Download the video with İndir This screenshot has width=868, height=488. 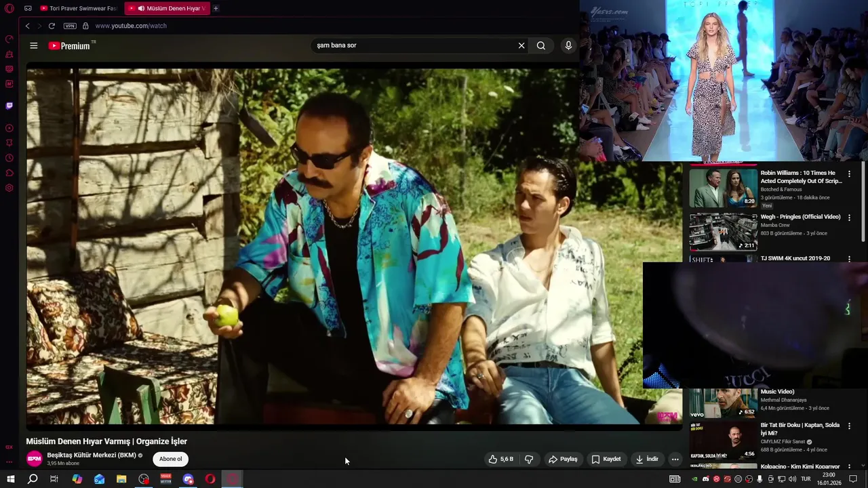pyautogui.click(x=647, y=459)
